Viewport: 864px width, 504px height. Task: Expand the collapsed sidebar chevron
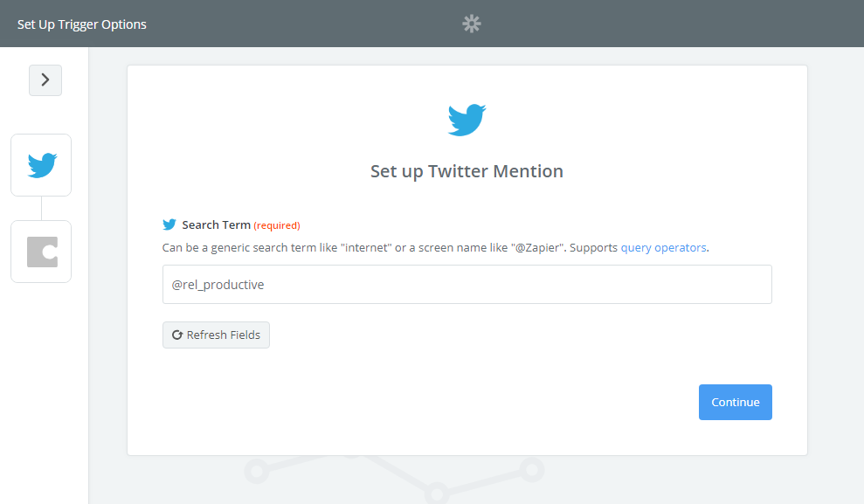click(x=45, y=80)
